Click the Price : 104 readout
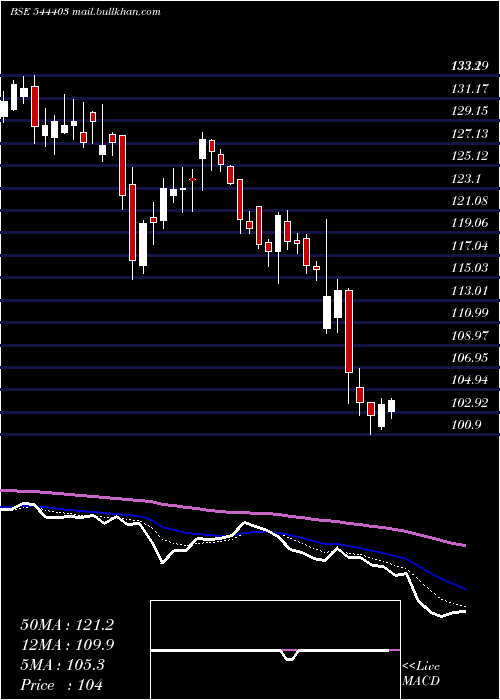 61,685
